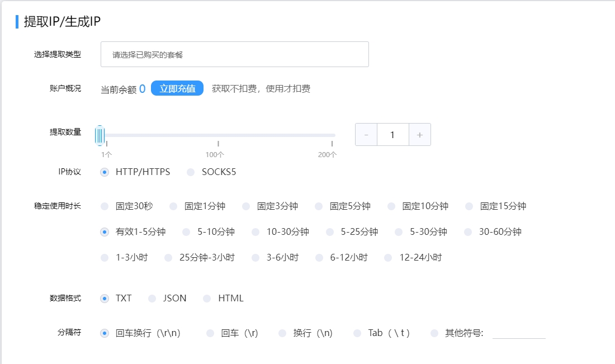Pick the 12-24小时 duration option
The width and height of the screenshot is (615, 364).
(x=388, y=258)
